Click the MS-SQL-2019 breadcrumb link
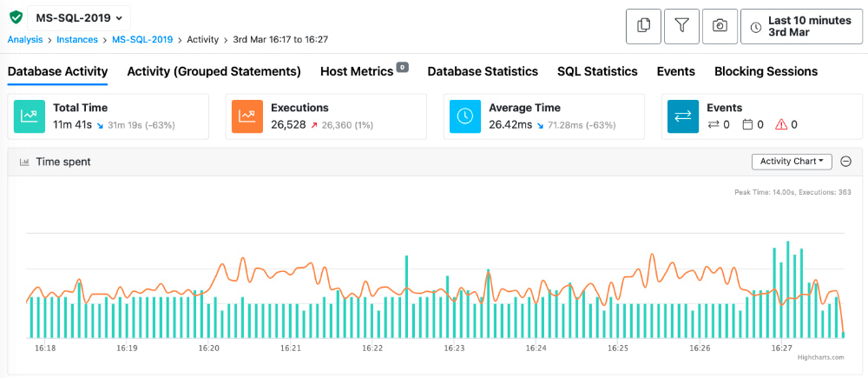 click(x=142, y=40)
